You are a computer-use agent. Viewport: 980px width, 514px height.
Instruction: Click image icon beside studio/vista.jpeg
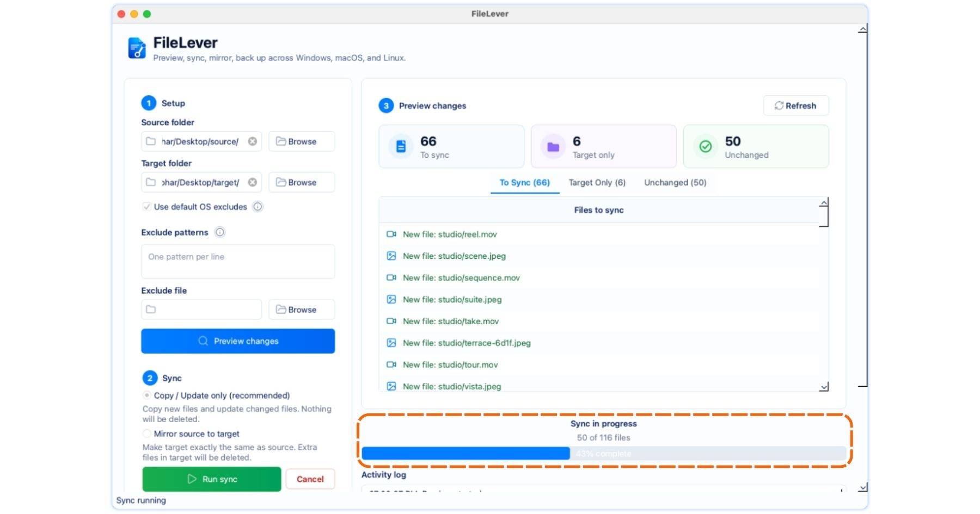tap(391, 386)
